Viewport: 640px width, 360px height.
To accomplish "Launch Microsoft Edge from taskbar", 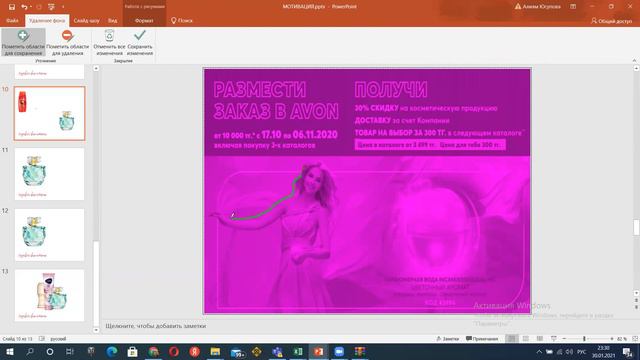I will [x=112, y=351].
